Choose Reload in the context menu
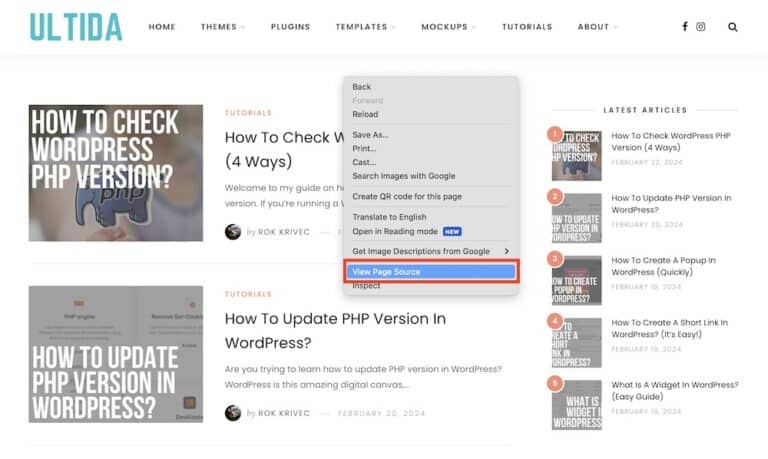This screenshot has width=768, height=459. tap(431, 114)
